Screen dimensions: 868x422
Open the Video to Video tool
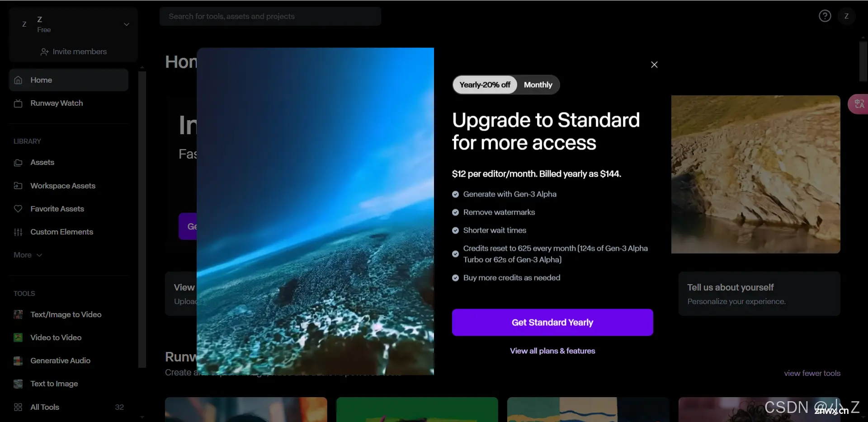click(x=69, y=338)
